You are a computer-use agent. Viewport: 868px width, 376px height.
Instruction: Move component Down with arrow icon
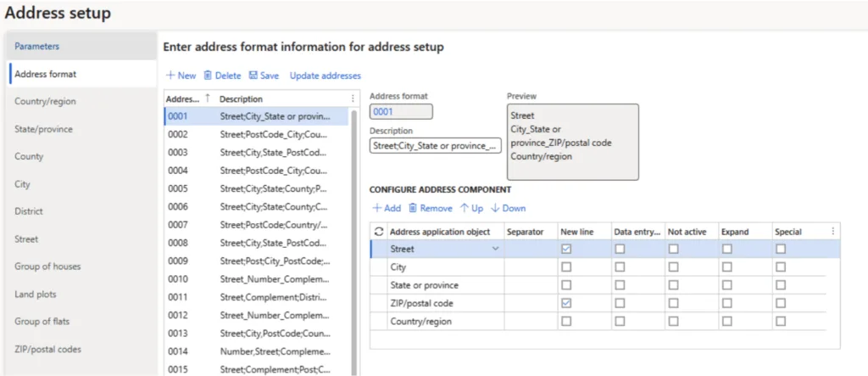495,208
